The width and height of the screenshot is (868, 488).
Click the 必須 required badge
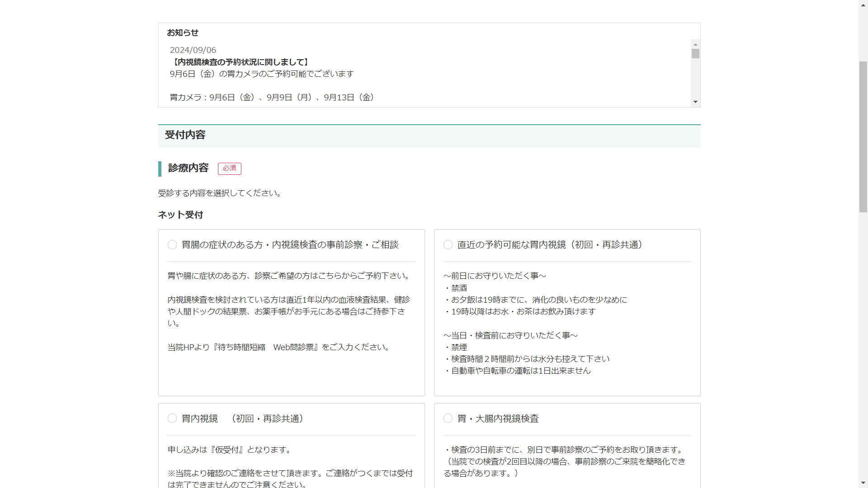pyautogui.click(x=229, y=169)
